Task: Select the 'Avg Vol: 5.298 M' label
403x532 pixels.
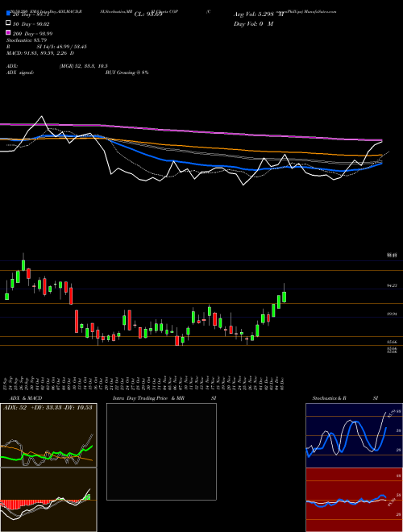Action: point(259,15)
